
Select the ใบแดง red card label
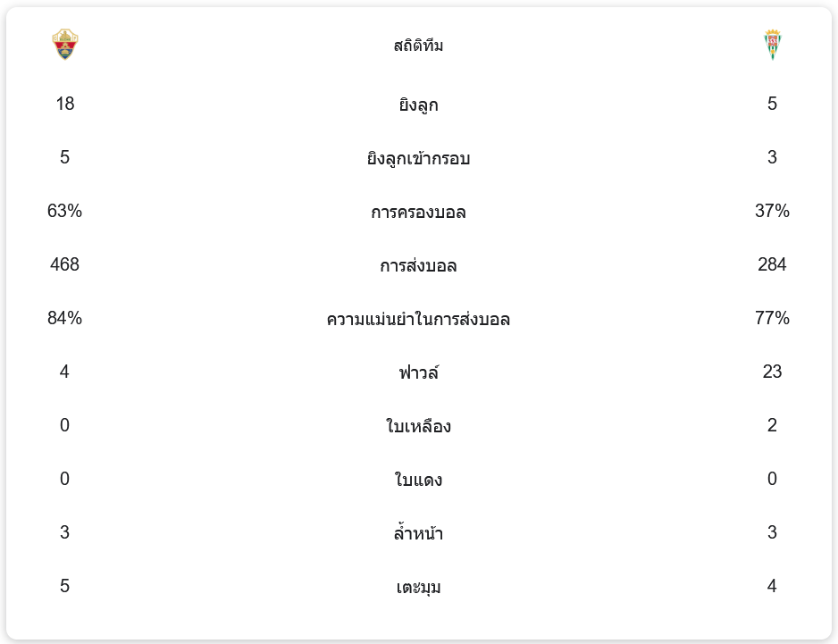click(418, 480)
